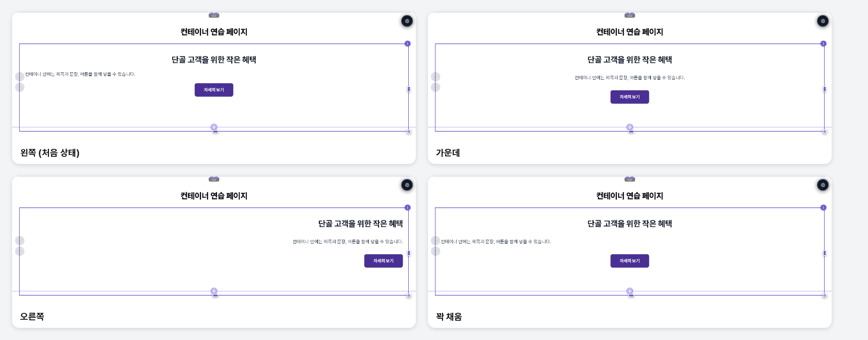Click the caption '왼쪽 (처음 상태)'
This screenshot has width=868, height=340.
pyautogui.click(x=50, y=153)
